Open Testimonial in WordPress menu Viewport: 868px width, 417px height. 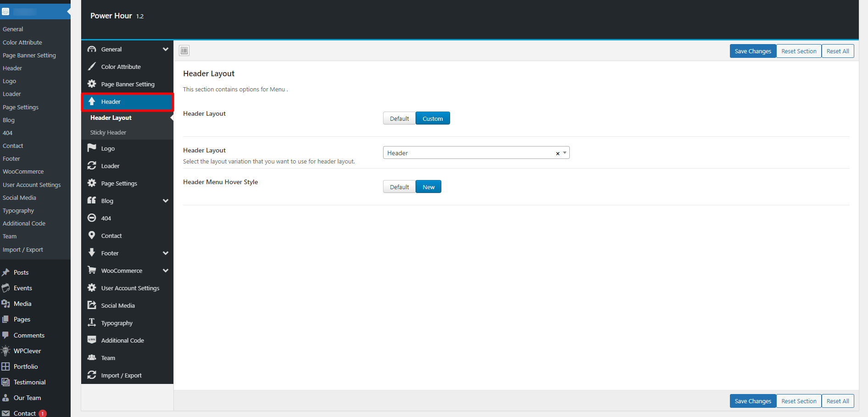pyautogui.click(x=30, y=382)
